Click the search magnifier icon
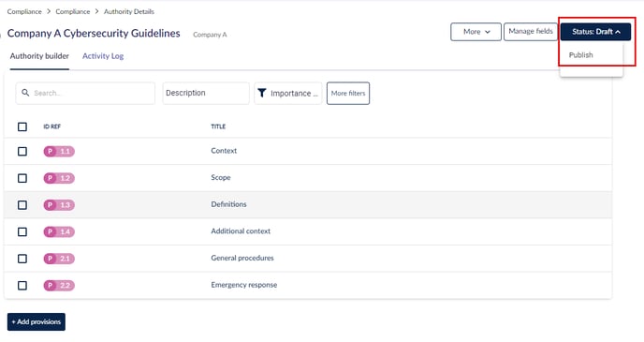644x342 pixels. pos(25,93)
